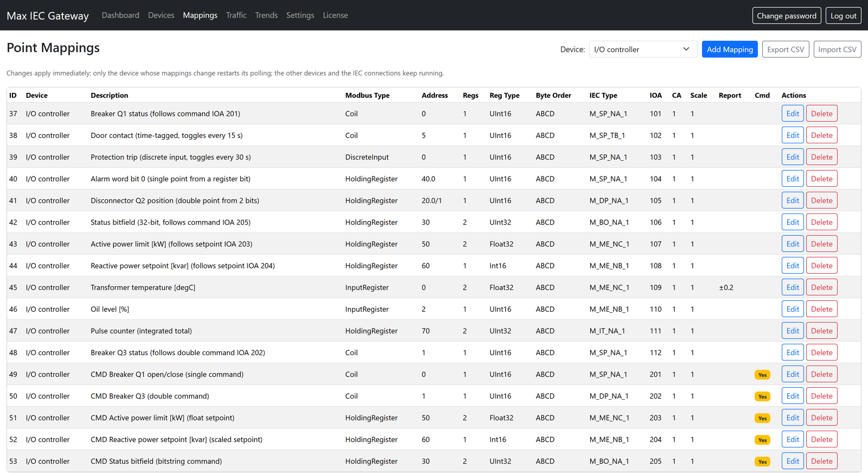This screenshot has width=868, height=473.
Task: Click the Add Mapping button
Action: tap(730, 49)
